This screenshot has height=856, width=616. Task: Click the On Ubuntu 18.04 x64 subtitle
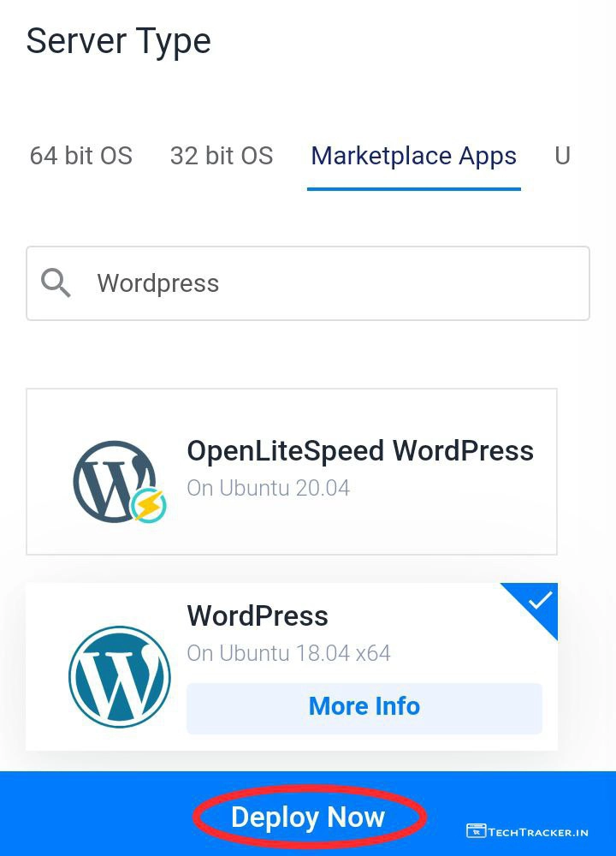coord(288,653)
